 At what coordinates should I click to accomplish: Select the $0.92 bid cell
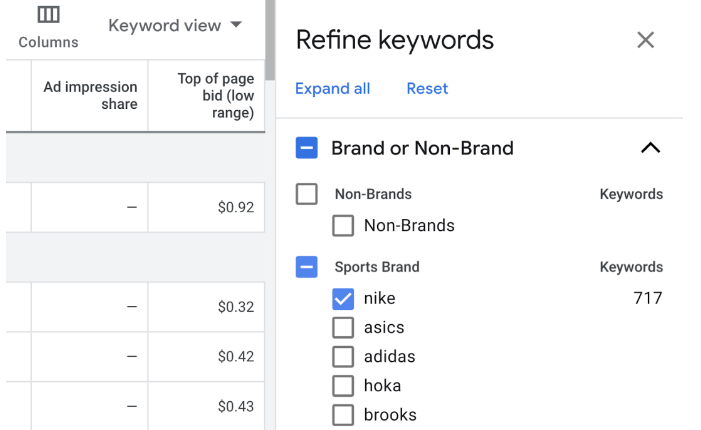236,208
